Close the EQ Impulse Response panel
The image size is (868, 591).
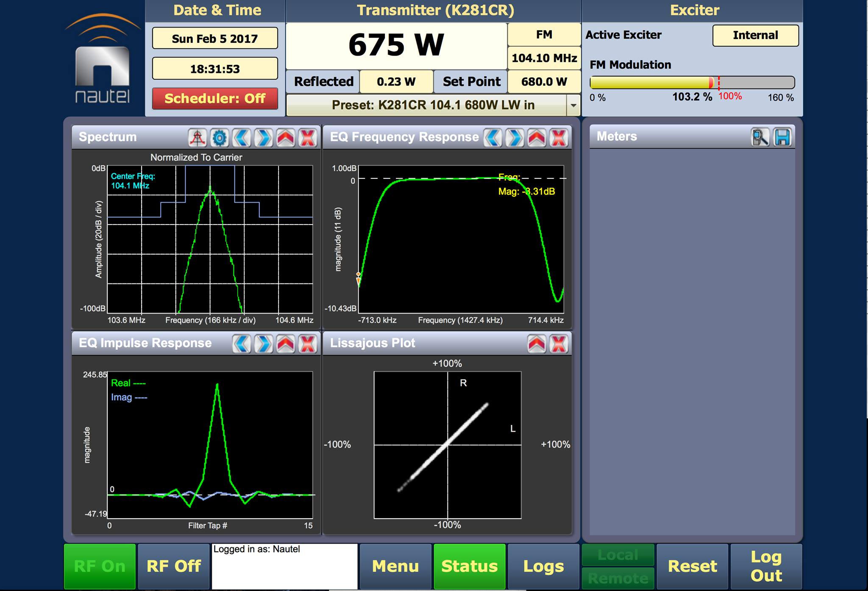point(308,344)
